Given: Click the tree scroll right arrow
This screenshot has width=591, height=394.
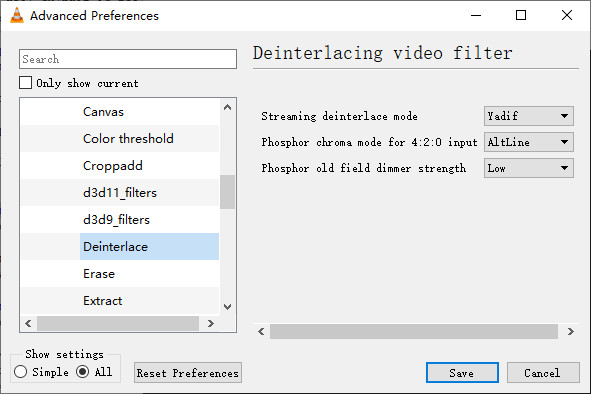Looking at the screenshot, I should pos(211,323).
